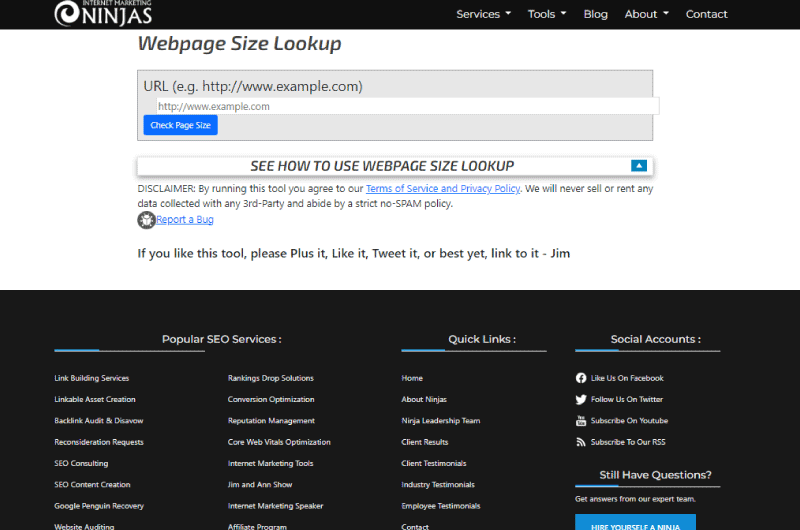The width and height of the screenshot is (800, 530).
Task: Click Follow Us On Twitter text link
Action: (x=627, y=399)
